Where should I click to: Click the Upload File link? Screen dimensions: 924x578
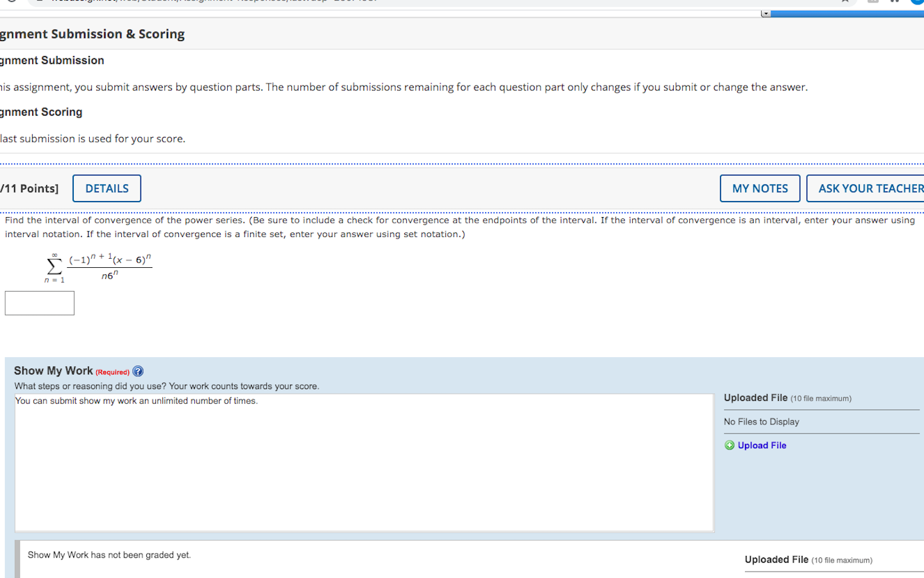click(x=762, y=445)
